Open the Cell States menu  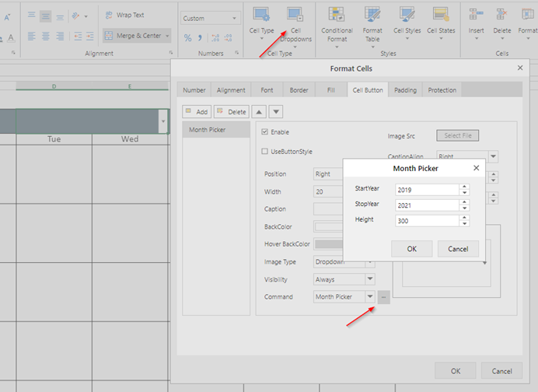click(x=441, y=23)
